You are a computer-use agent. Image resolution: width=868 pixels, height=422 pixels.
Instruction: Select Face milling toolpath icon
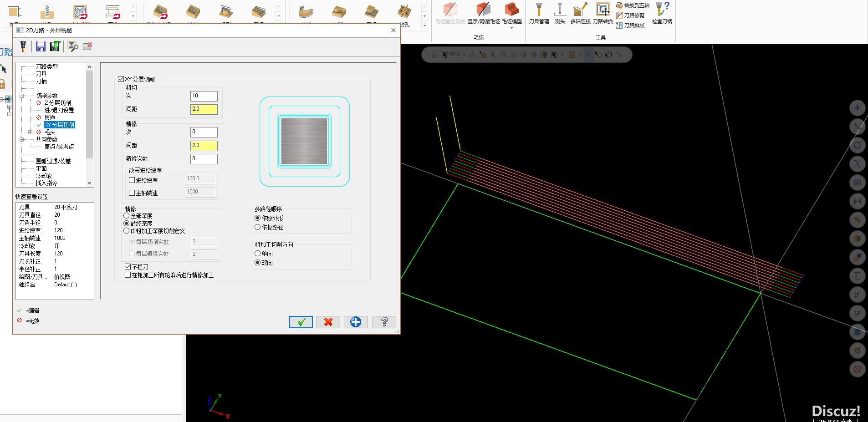[x=112, y=12]
